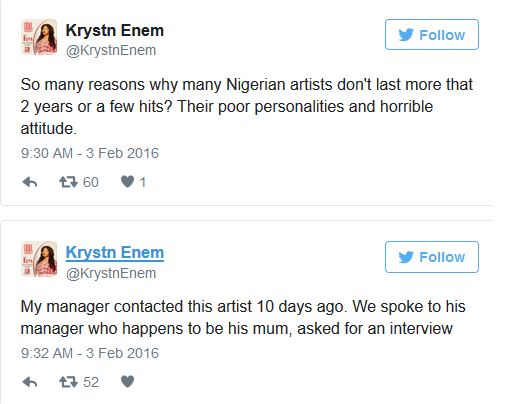The width and height of the screenshot is (528, 404).
Task: Click the retweet count 60
Action: point(91,182)
